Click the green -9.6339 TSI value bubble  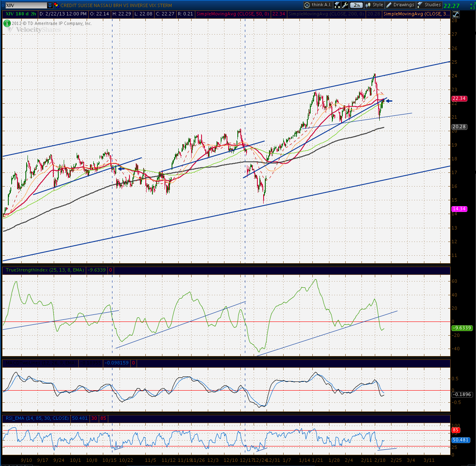[462, 328]
